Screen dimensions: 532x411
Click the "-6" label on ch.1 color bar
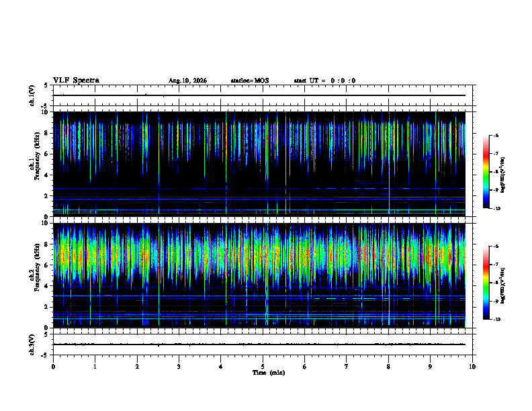(x=496, y=135)
